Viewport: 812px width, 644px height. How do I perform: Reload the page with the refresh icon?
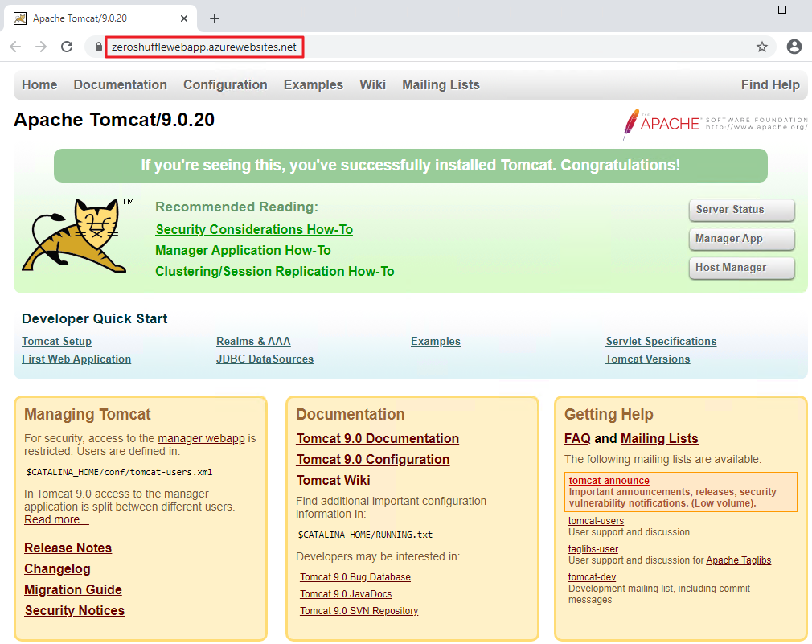click(x=67, y=47)
